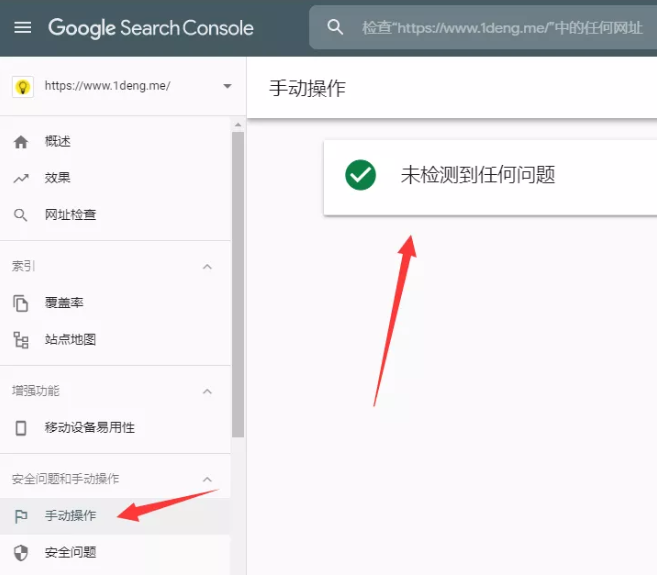This screenshot has height=576, width=657.
Task: Focus the URL inspection search field
Action: tap(483, 28)
